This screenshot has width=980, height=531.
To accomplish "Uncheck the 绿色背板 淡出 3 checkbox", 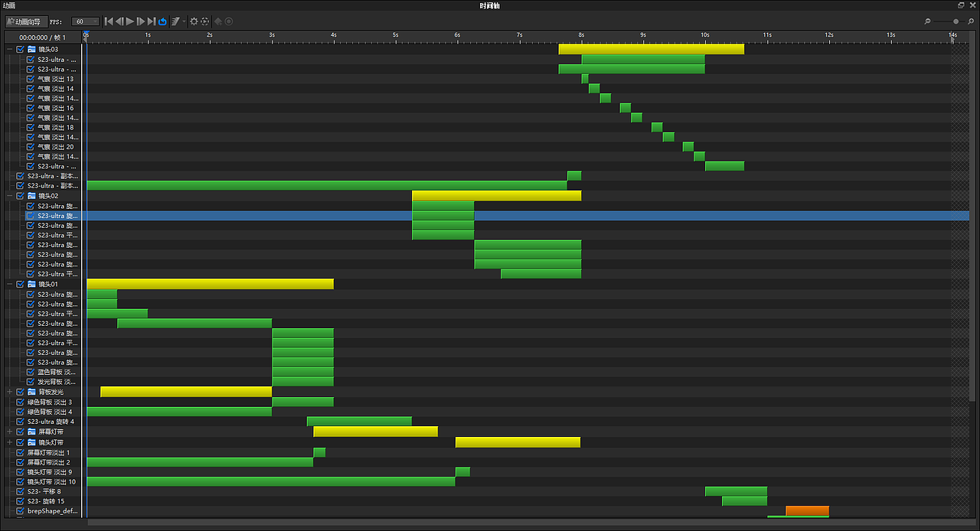I will coord(21,402).
